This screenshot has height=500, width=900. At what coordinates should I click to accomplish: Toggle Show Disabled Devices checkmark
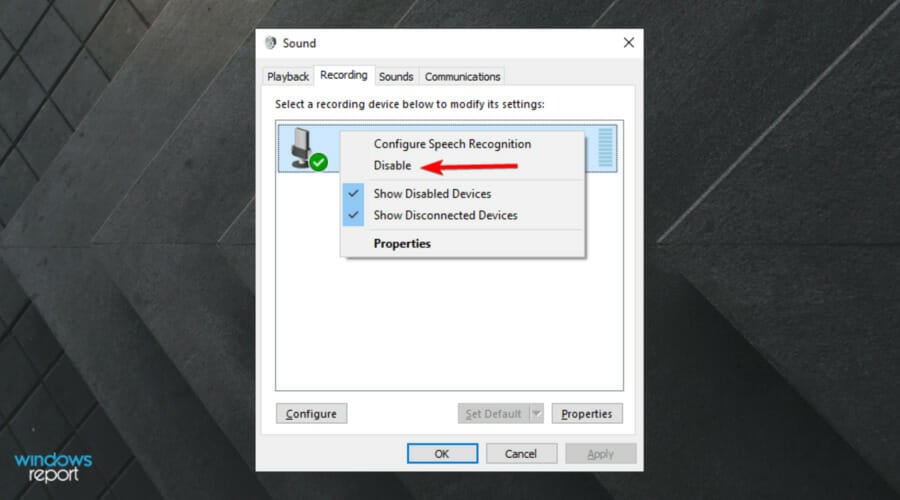pos(353,193)
